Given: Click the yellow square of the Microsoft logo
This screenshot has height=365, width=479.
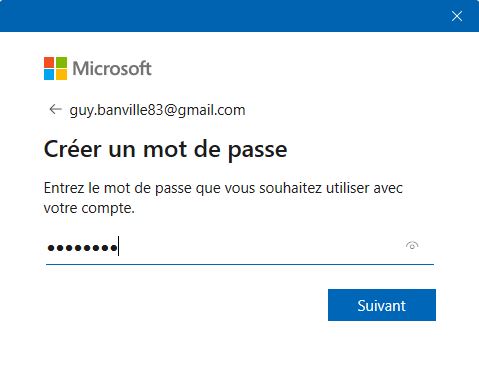Looking at the screenshot, I should (61, 75).
